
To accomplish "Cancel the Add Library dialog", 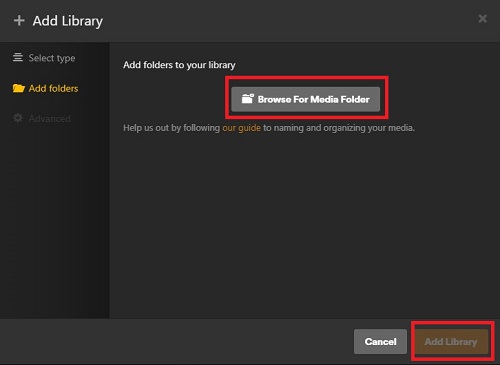I will 380,342.
